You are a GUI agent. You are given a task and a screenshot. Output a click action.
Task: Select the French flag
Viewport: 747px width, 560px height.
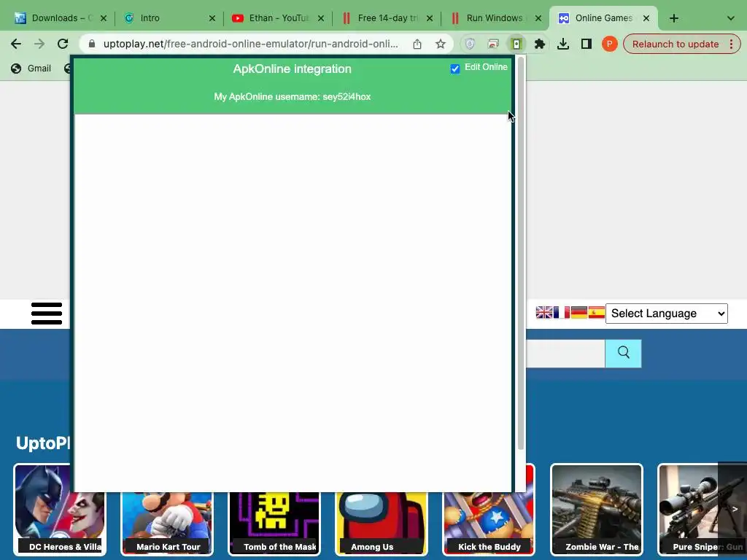562,312
